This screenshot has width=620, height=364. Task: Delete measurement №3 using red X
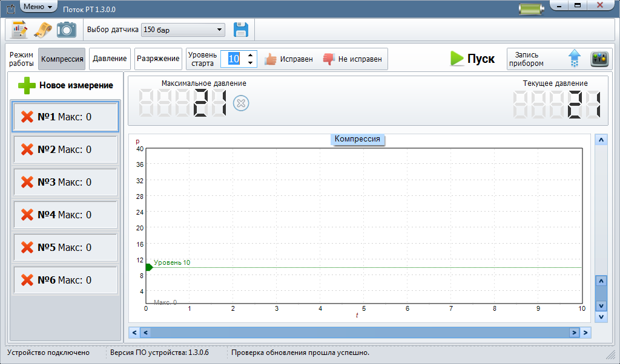27,182
